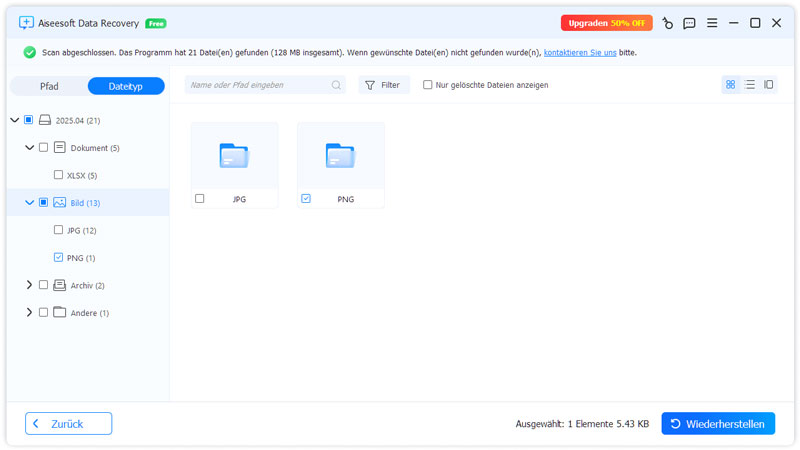This screenshot has height=450, width=800.
Task: Expand the Andere (1) tree node
Action: (29, 313)
